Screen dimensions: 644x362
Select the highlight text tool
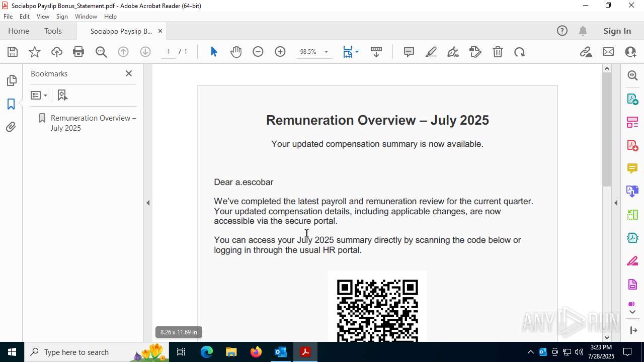click(x=431, y=52)
